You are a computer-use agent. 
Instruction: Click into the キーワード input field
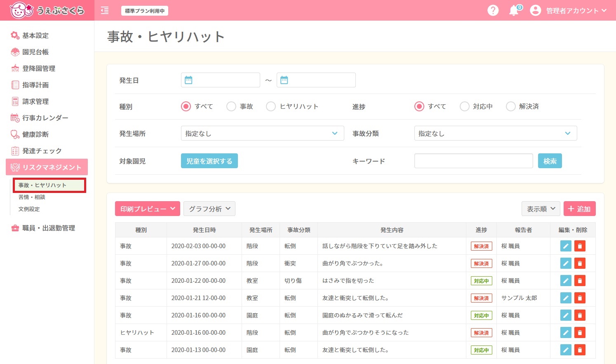click(474, 161)
